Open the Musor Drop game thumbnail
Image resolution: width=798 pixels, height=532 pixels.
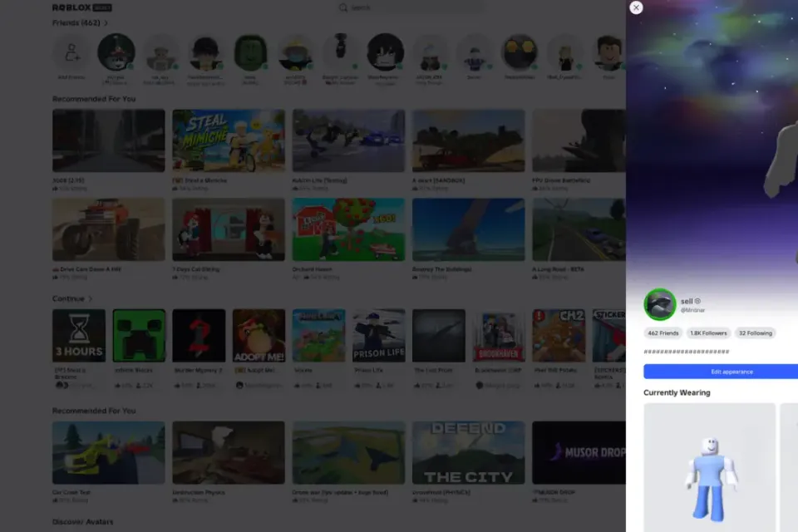click(x=579, y=452)
